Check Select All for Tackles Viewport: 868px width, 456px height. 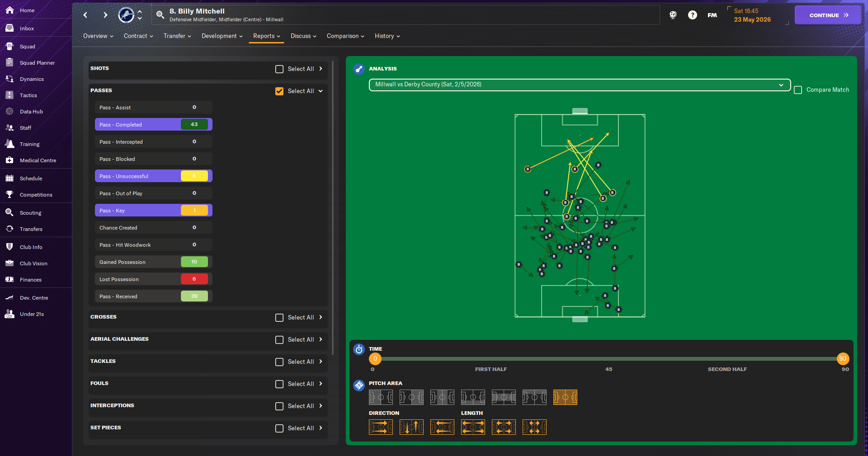coord(279,362)
